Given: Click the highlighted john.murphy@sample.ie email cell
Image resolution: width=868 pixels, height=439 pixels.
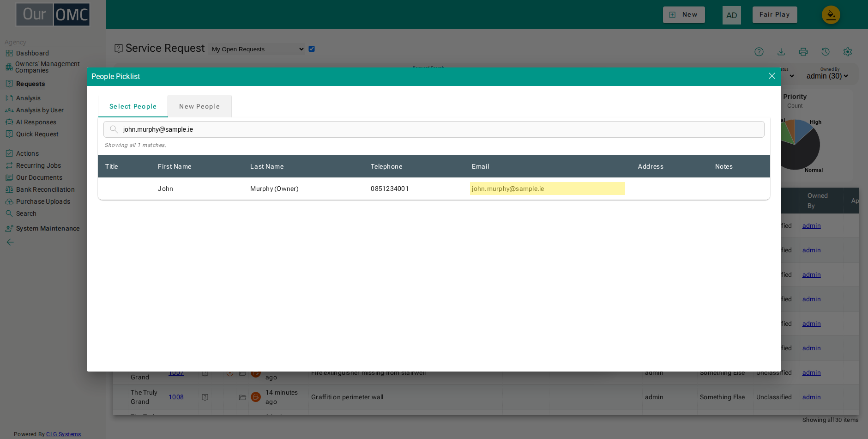Looking at the screenshot, I should [x=547, y=189].
